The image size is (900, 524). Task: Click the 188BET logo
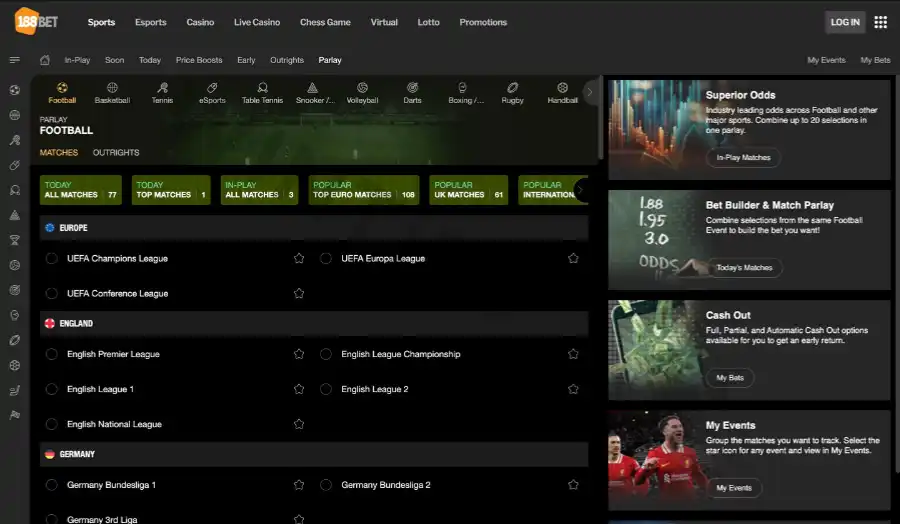[36, 22]
